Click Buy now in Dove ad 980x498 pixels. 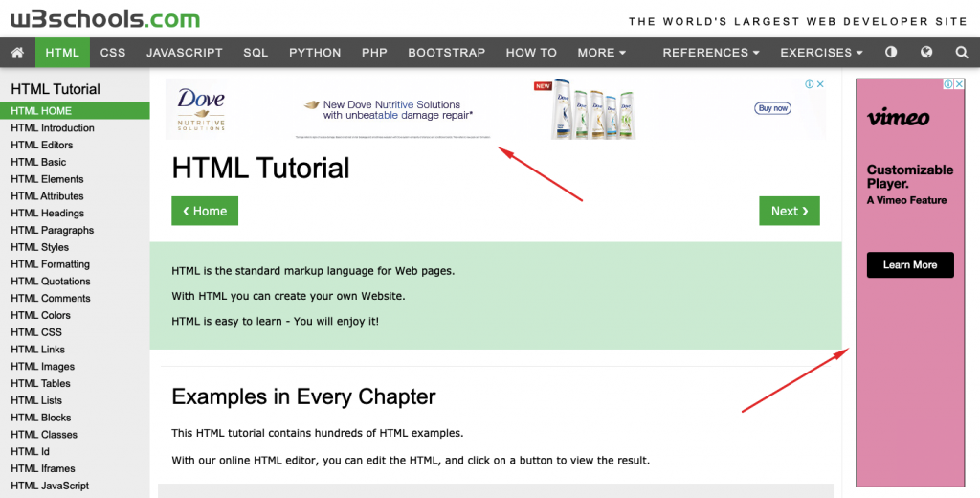[773, 108]
